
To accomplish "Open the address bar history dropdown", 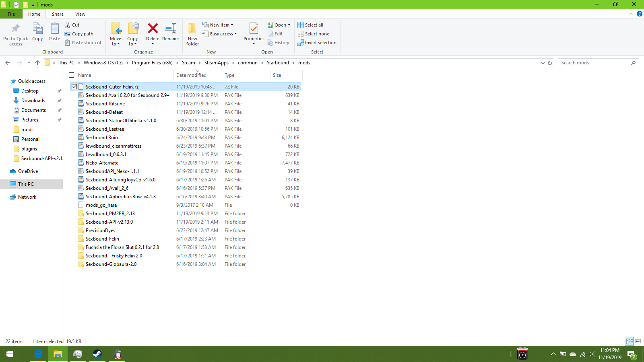I will click(543, 63).
